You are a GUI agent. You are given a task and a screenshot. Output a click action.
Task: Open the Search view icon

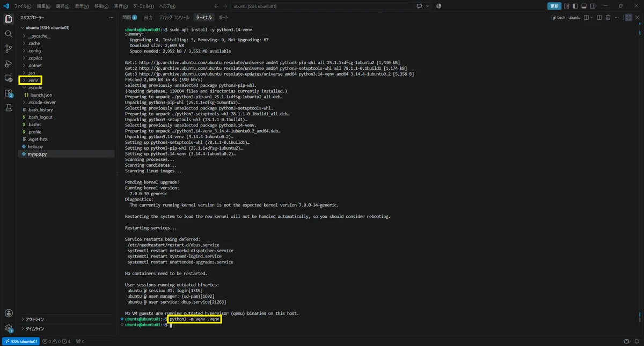[9, 34]
